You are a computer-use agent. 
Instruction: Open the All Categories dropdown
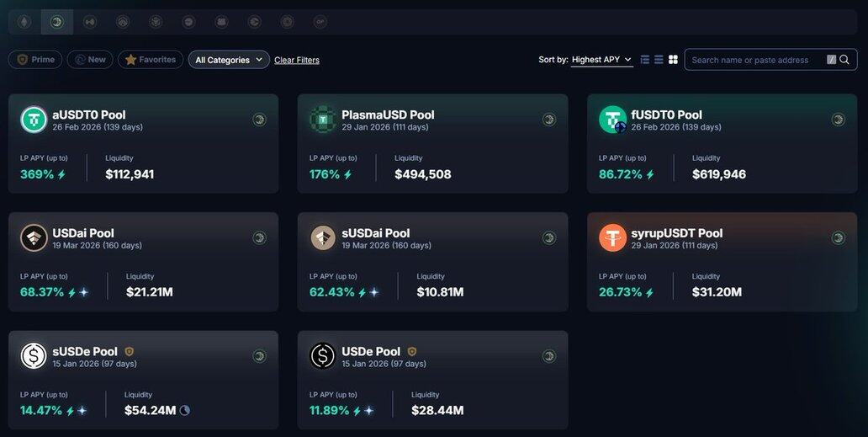229,60
